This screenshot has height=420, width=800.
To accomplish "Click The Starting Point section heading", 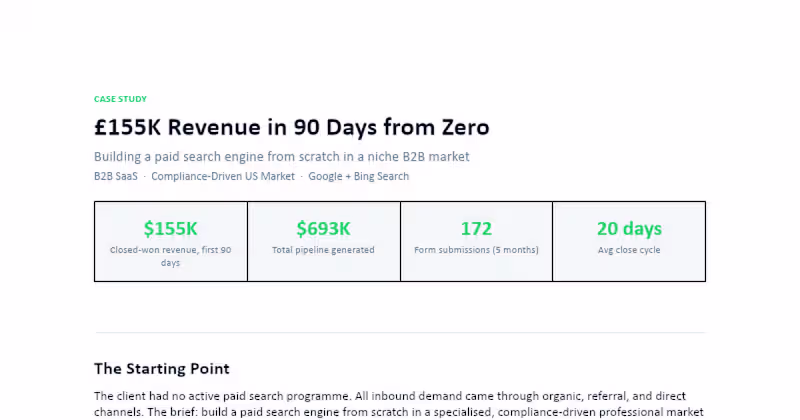I will point(162,368).
